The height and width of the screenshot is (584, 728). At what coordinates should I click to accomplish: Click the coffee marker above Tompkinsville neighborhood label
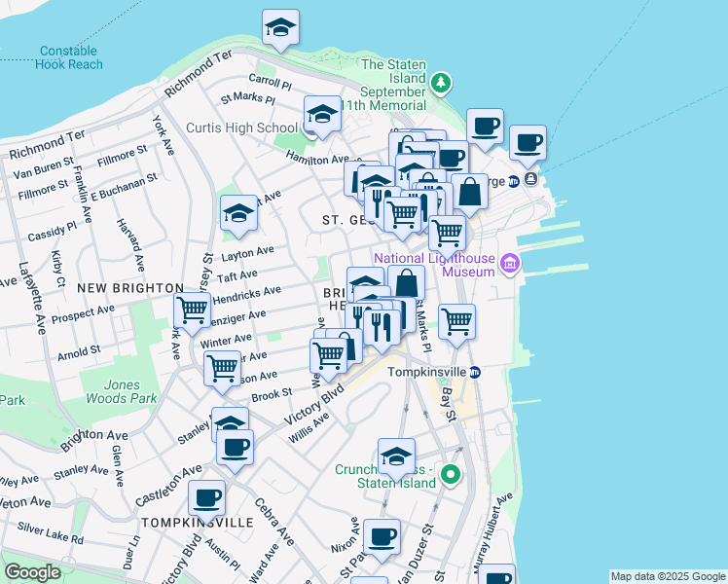[206, 497]
